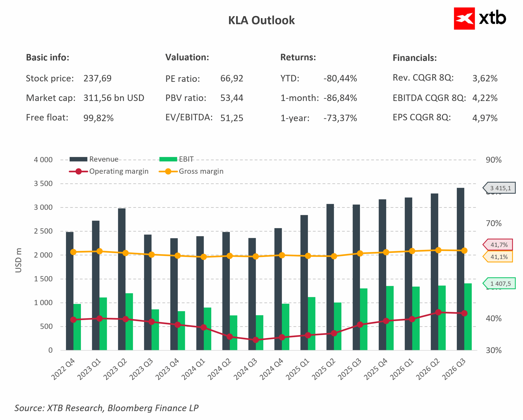Click the "USD m" axis title
The height and width of the screenshot is (420, 523).
(18, 260)
